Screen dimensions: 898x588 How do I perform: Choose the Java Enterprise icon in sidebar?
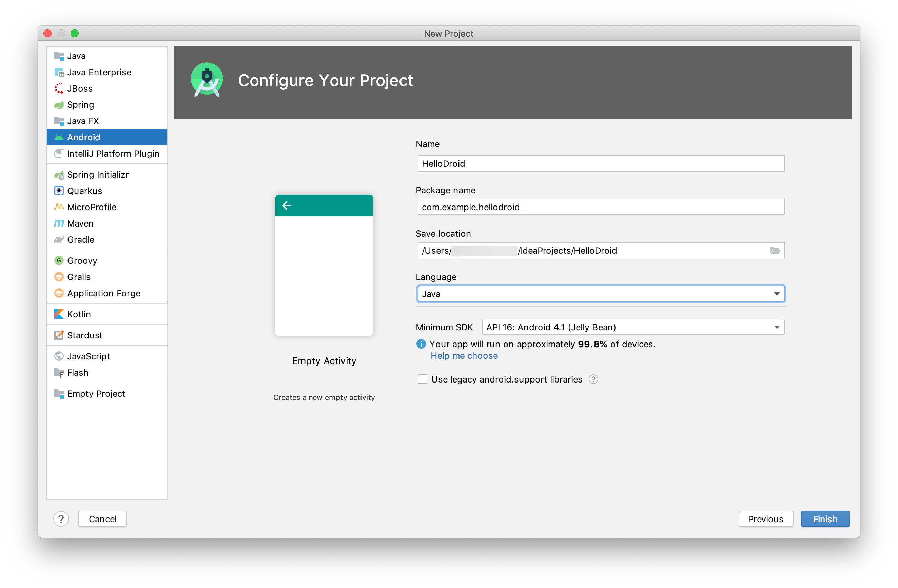pyautogui.click(x=59, y=73)
